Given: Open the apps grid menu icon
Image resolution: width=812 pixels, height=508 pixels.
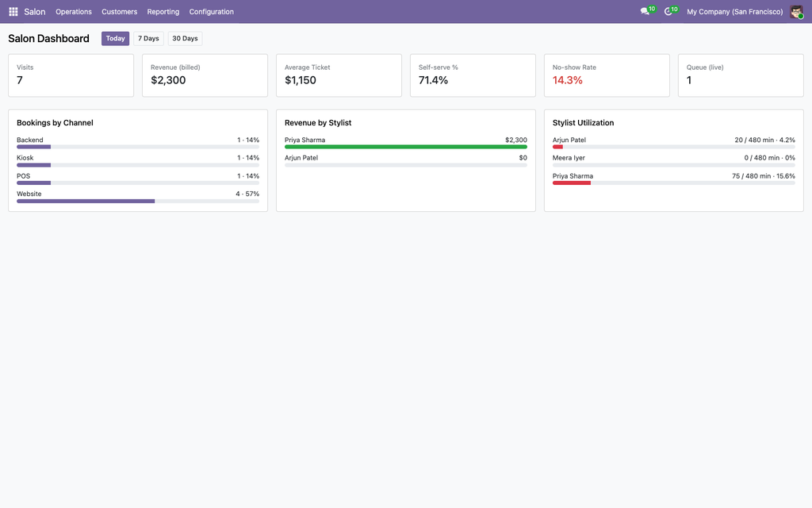Looking at the screenshot, I should click(x=13, y=11).
